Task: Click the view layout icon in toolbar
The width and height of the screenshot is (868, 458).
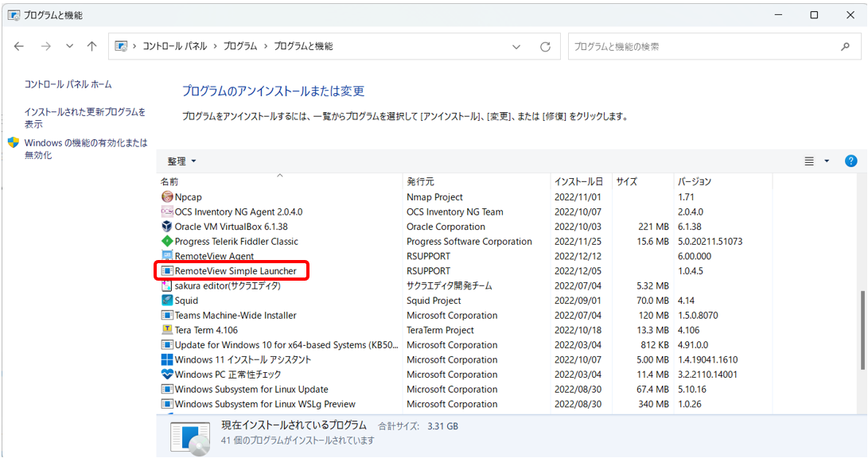Action: [x=809, y=161]
